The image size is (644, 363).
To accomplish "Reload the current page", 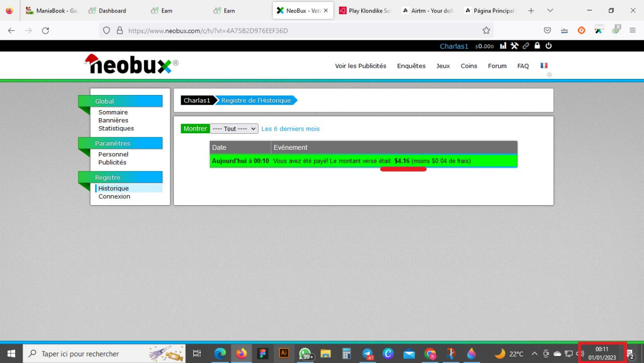I will click(45, 31).
